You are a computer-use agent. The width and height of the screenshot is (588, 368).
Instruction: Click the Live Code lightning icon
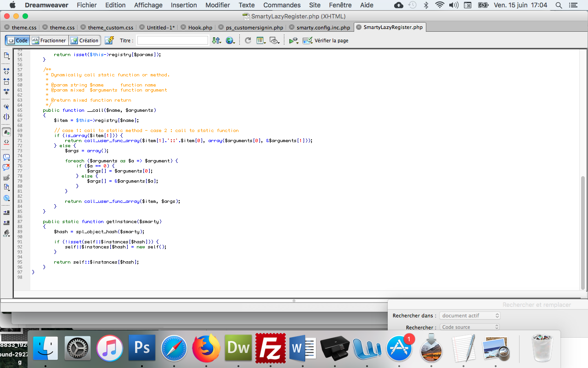[x=109, y=40]
